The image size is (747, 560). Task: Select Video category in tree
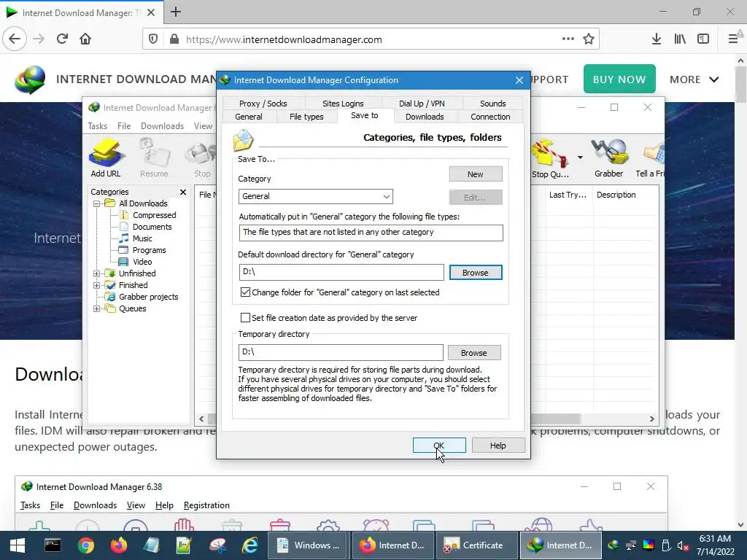click(x=142, y=262)
